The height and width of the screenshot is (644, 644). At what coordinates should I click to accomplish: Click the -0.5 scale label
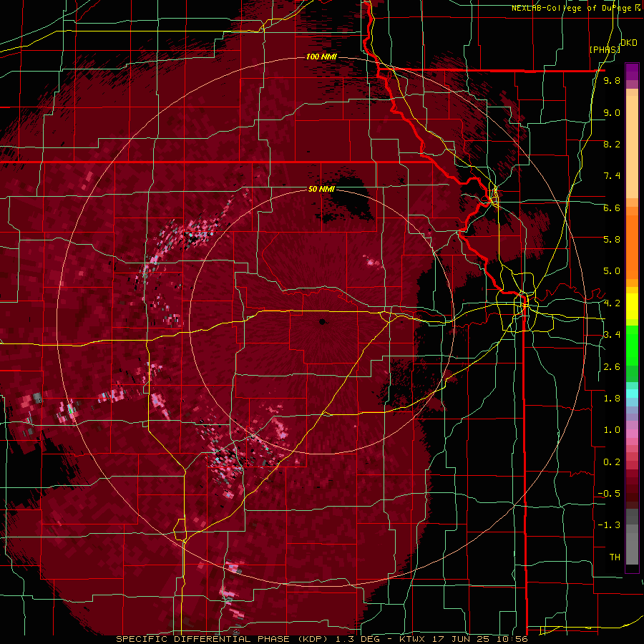[x=609, y=494]
